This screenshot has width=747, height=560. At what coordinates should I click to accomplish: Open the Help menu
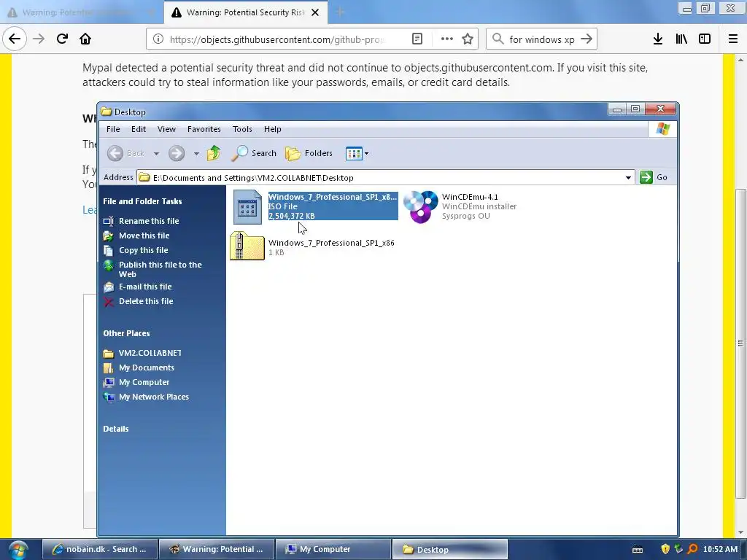point(273,129)
